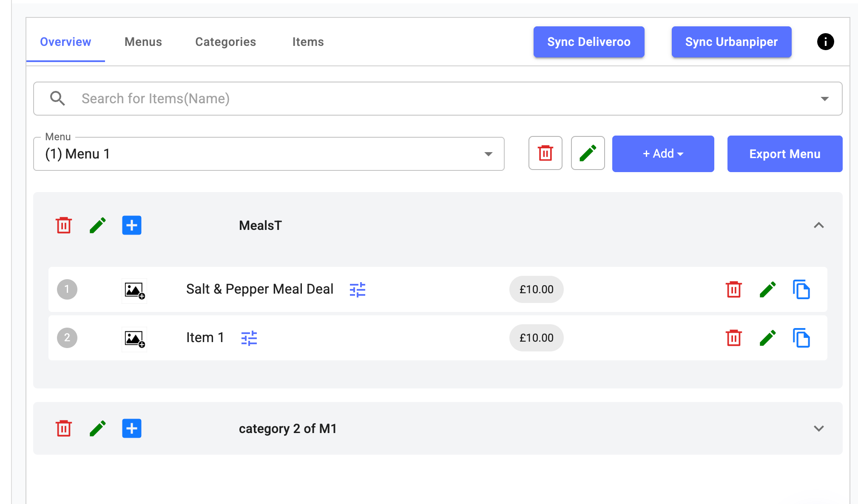Screen dimensions: 858x504
Task: Delete the selected Menu 1
Action: click(545, 153)
